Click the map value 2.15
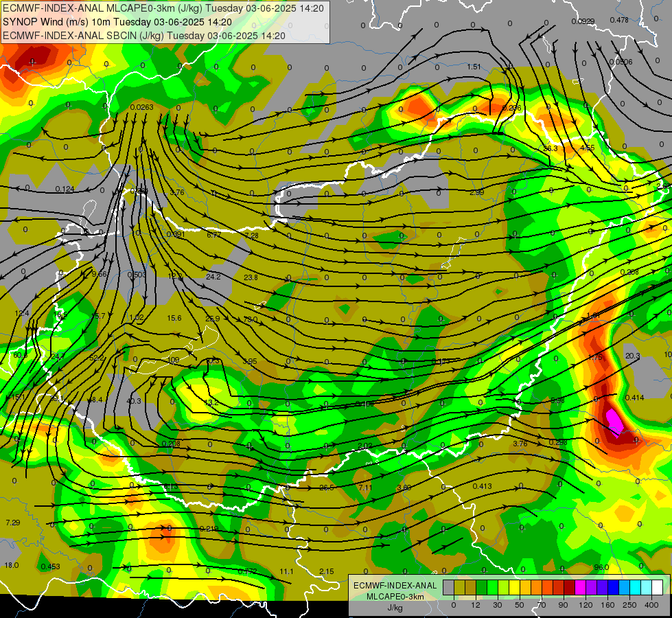Image resolution: width=672 pixels, height=618 pixels. click(x=327, y=571)
